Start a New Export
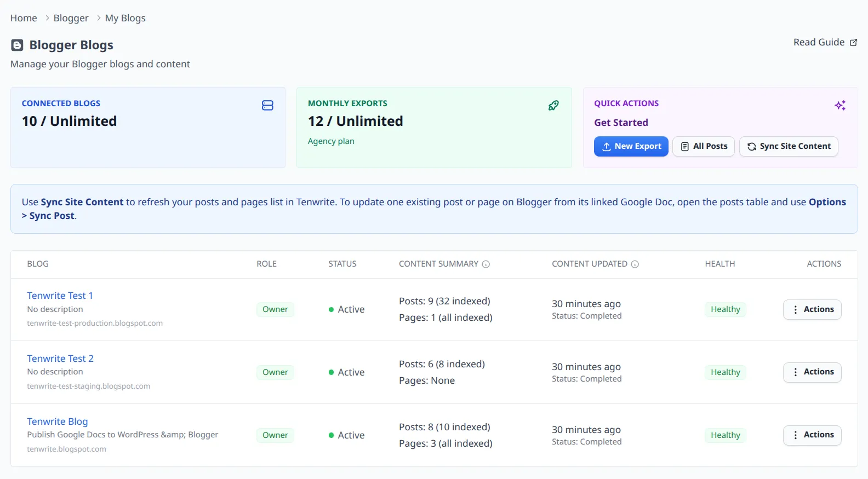Image resolution: width=868 pixels, height=479 pixels. [631, 146]
